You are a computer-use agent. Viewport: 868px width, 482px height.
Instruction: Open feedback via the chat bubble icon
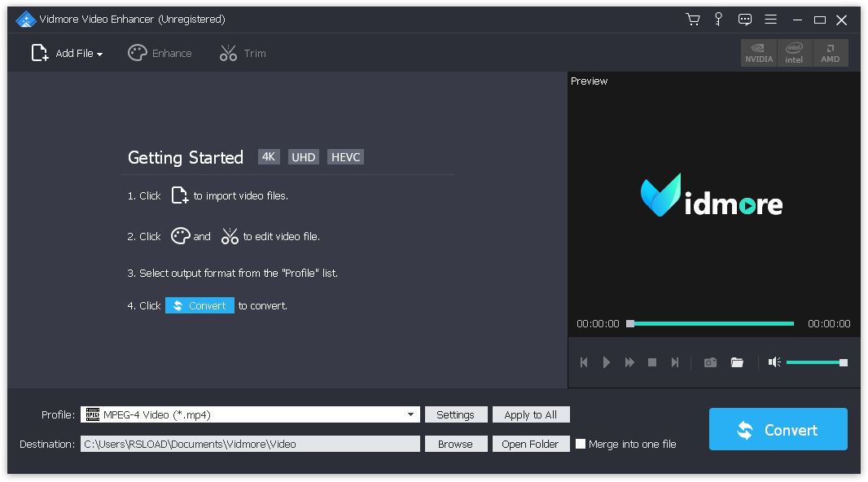tap(744, 19)
